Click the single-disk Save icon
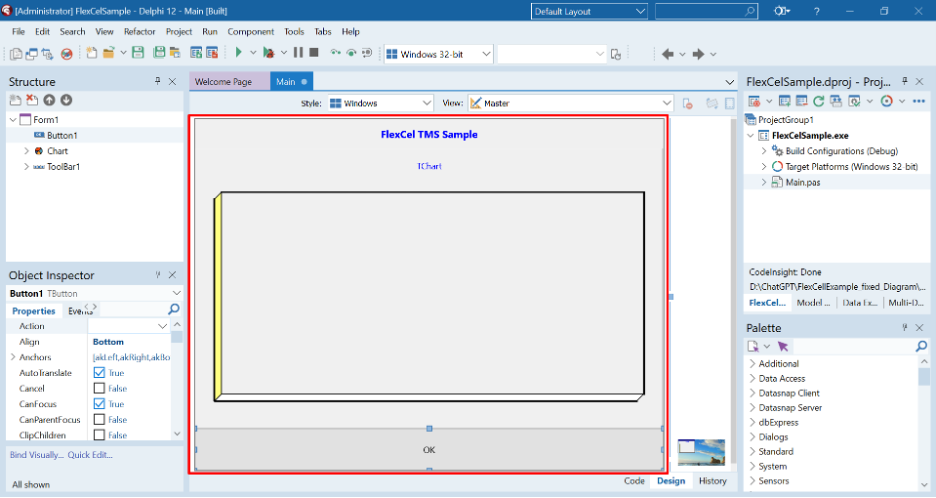 pos(138,53)
